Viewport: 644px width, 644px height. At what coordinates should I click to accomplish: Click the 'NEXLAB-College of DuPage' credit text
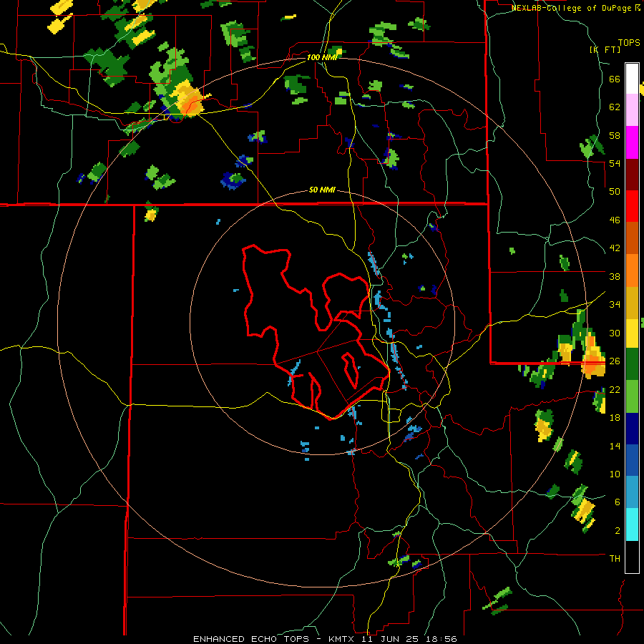click(571, 8)
